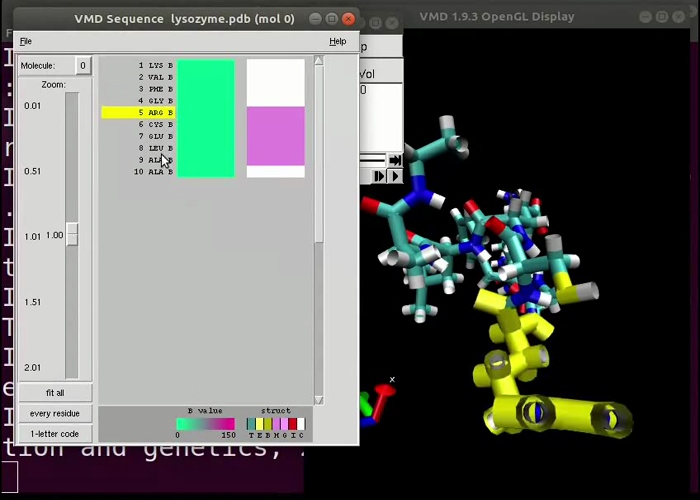Screen dimensions: 700x500
Task: Click the scroll down arrow of sequence list
Action: (319, 400)
